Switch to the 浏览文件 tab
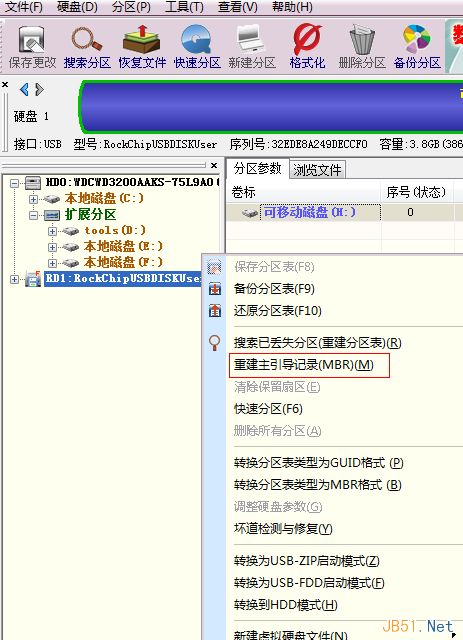Image resolution: width=463 pixels, height=640 pixels. pyautogui.click(x=317, y=170)
